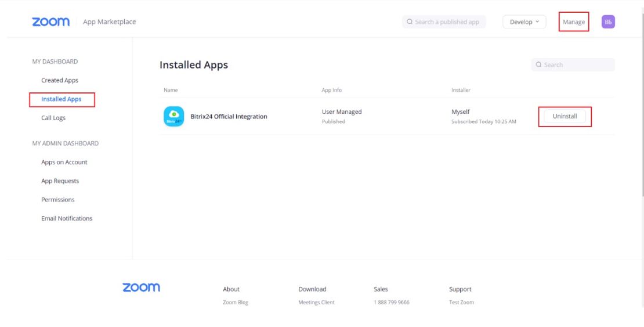Expand the Develop dropdown
The width and height of the screenshot is (644, 327).
click(x=524, y=22)
